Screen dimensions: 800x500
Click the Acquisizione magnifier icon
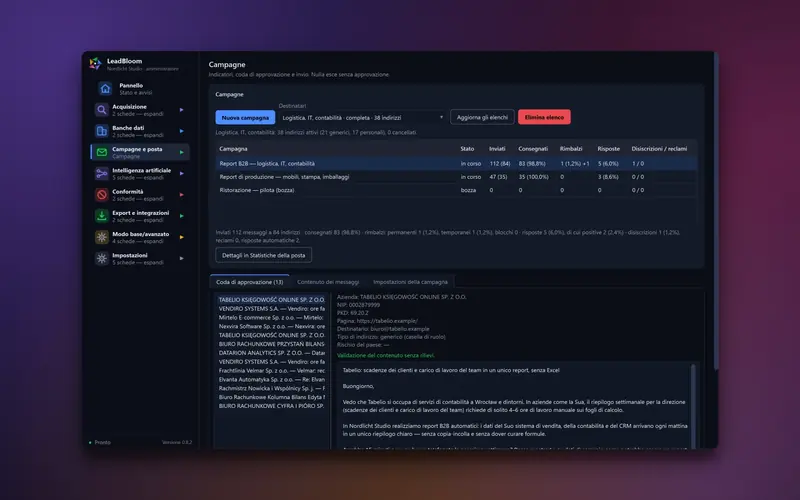[x=102, y=110]
